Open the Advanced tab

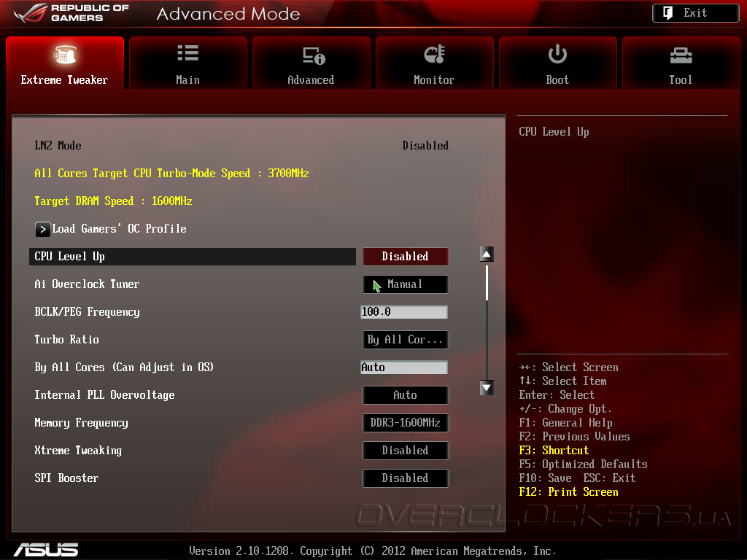coord(311,63)
